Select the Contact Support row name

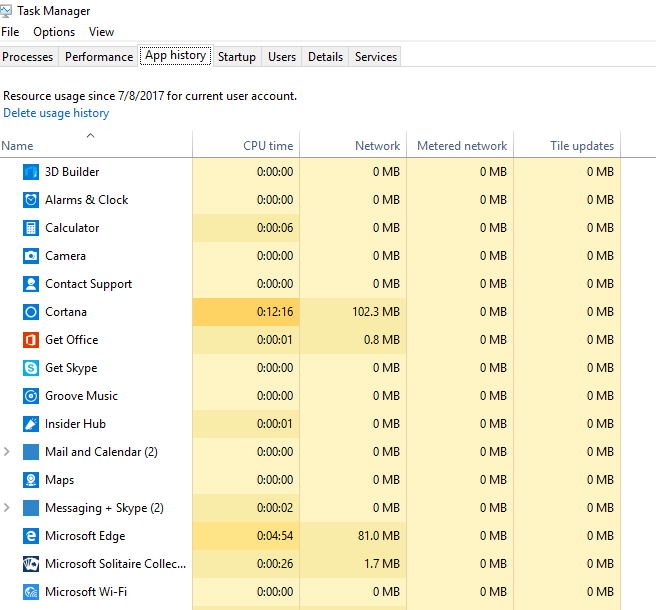click(89, 284)
